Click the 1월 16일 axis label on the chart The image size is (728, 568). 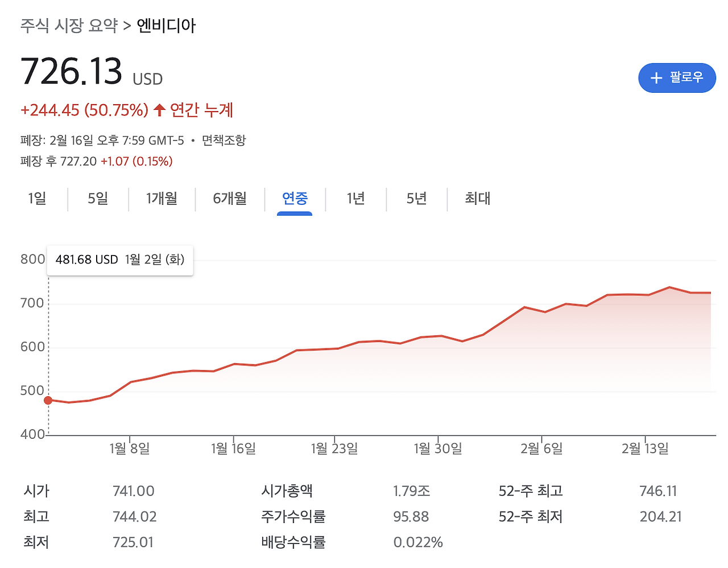pyautogui.click(x=234, y=448)
